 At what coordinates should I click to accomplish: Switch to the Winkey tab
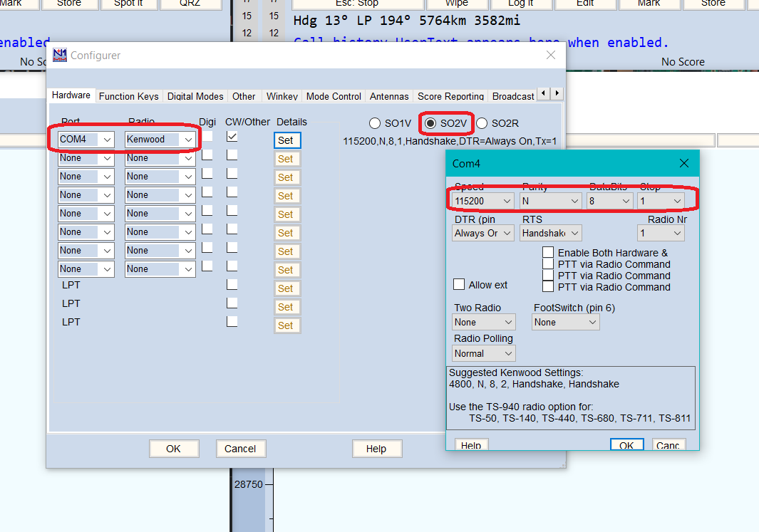coord(282,96)
